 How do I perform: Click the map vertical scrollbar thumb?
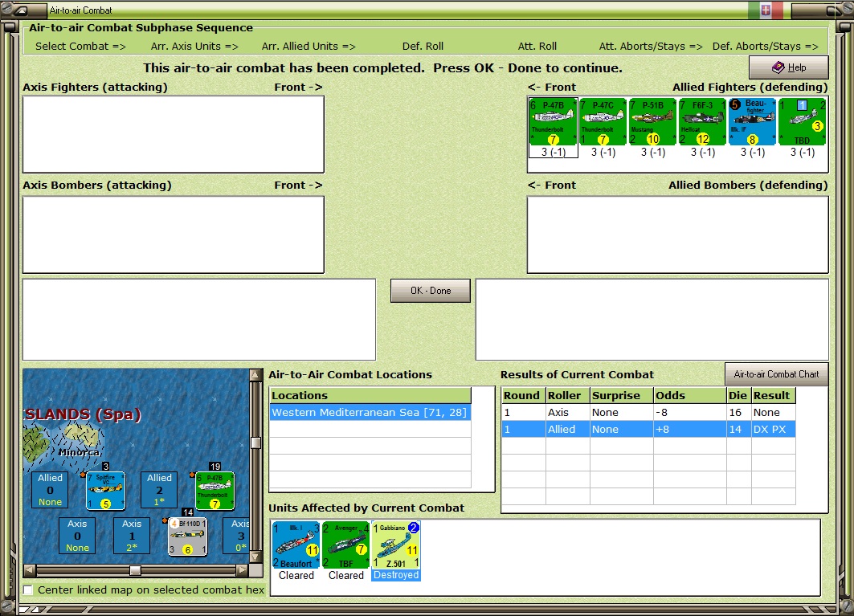pyautogui.click(x=255, y=443)
